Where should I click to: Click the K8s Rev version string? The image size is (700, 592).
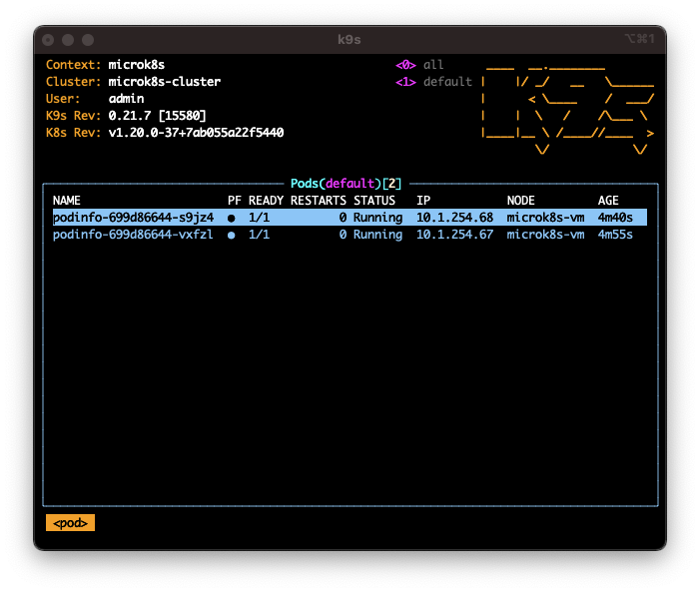tap(196, 133)
